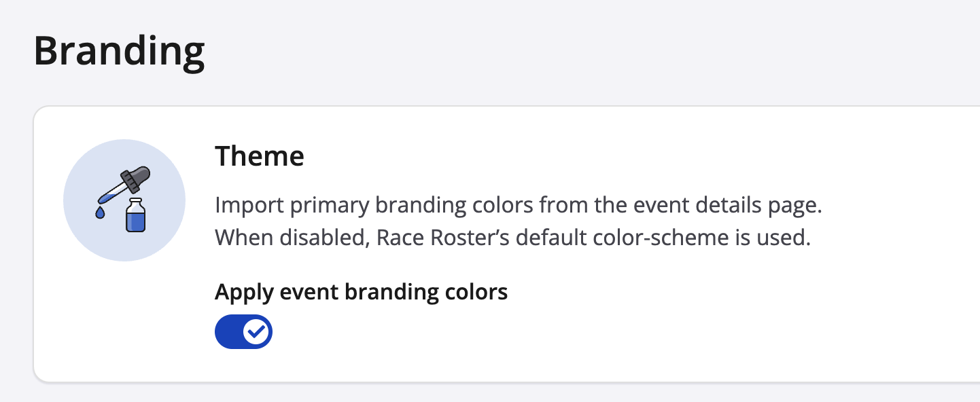Click the checkmark on the toggle knob
Screen dimensions: 980x402
(x=257, y=332)
